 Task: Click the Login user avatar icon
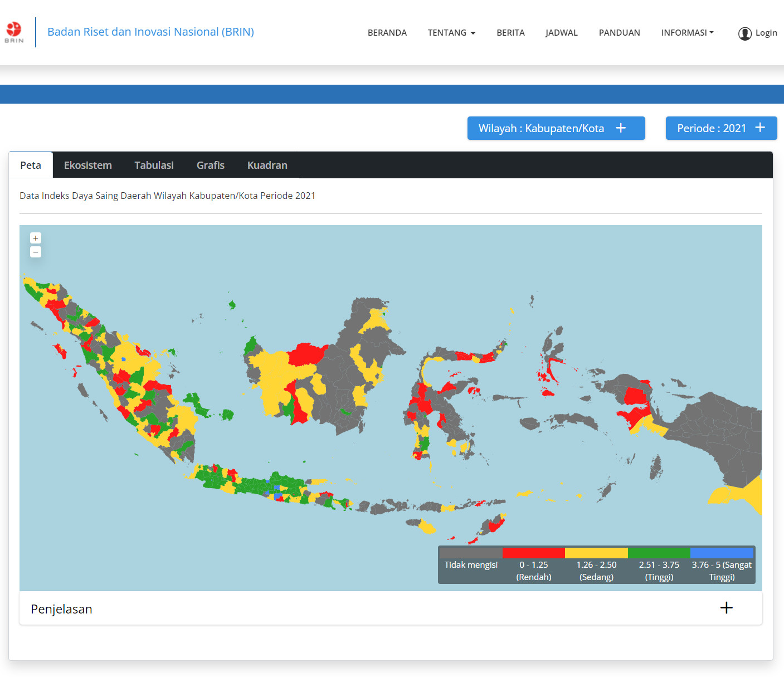click(x=744, y=33)
